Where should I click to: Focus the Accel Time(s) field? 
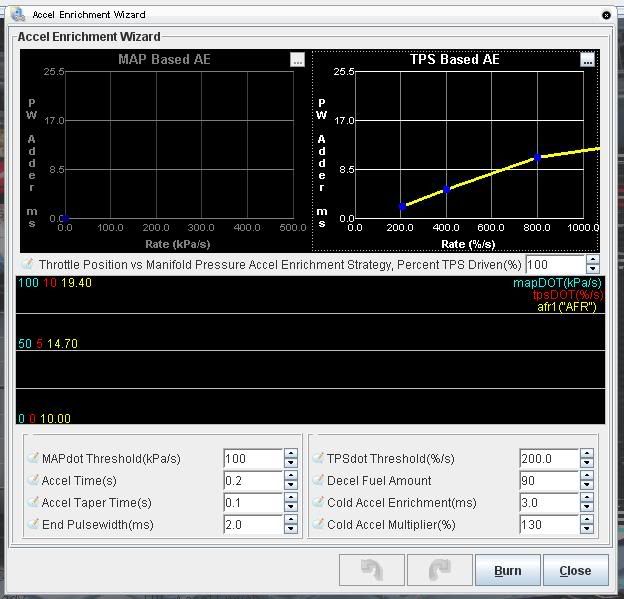coord(253,480)
